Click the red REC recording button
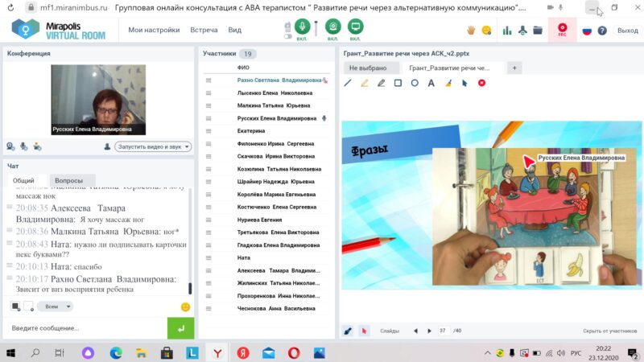Image resolution: width=644 pixels, height=362 pixels. coord(562,30)
